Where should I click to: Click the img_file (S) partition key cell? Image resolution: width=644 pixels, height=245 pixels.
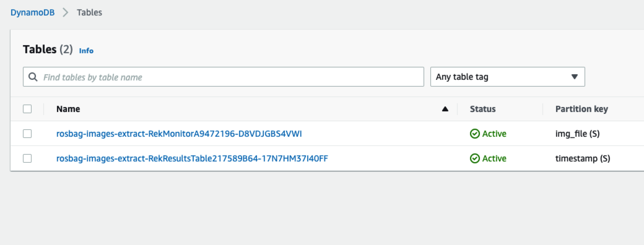pyautogui.click(x=577, y=134)
